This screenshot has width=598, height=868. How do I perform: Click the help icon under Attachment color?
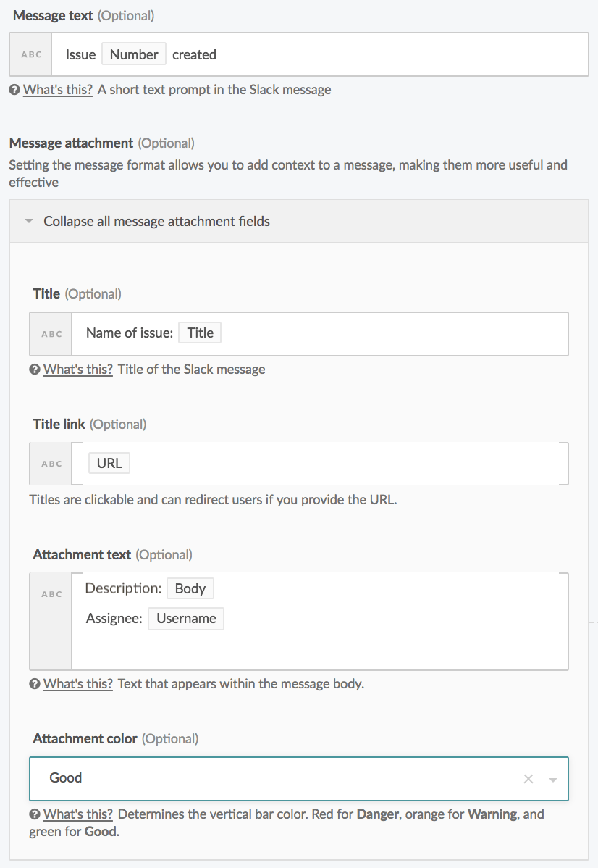(34, 814)
